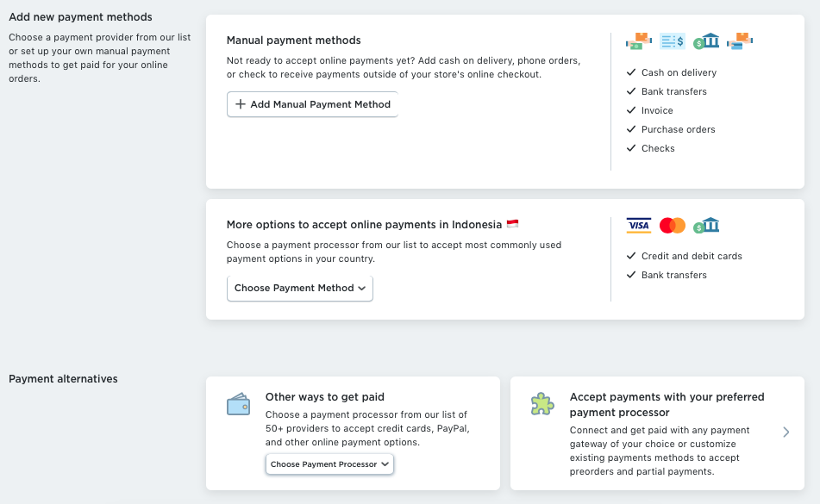Click the Credit and debit cards checkmark item
The width and height of the screenshot is (820, 504).
pos(691,256)
